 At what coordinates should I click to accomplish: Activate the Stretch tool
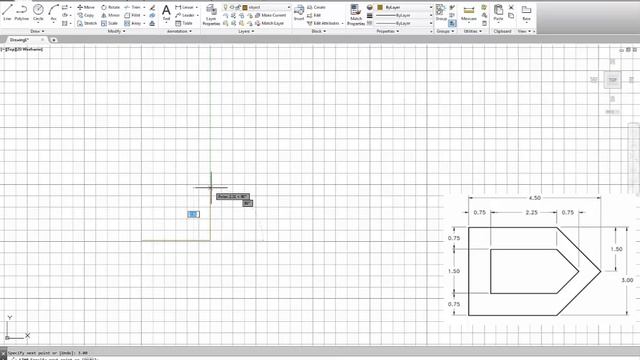[x=87, y=23]
